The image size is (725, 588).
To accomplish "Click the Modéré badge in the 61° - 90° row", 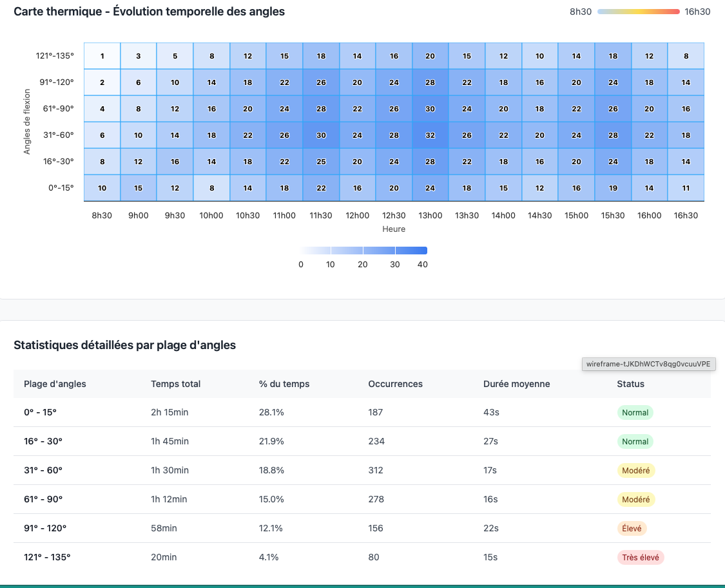I will pos(635,499).
